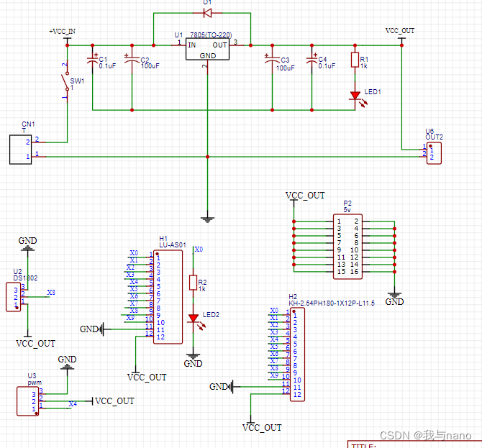Click the ground symbol below U1
Viewport: 482px width, 448px height.
(x=207, y=220)
